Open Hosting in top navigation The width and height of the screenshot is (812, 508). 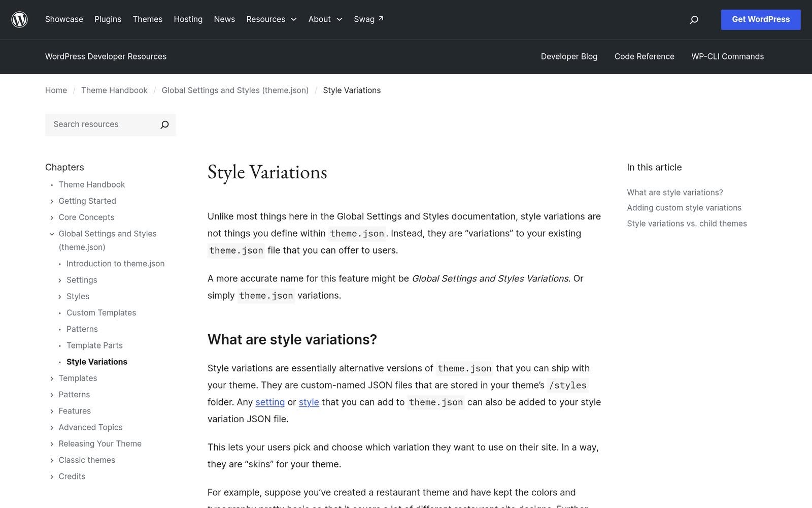click(x=188, y=19)
